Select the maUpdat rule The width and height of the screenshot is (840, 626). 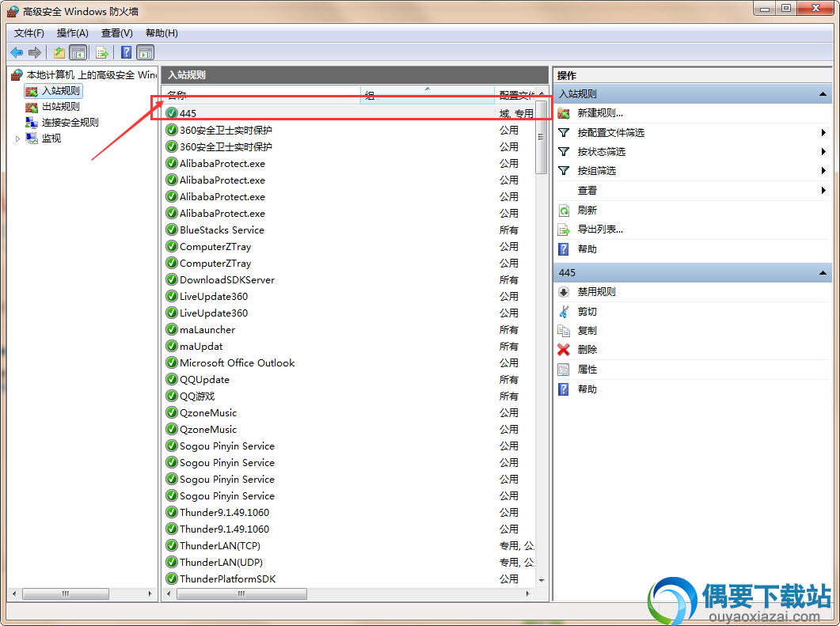coord(349,346)
